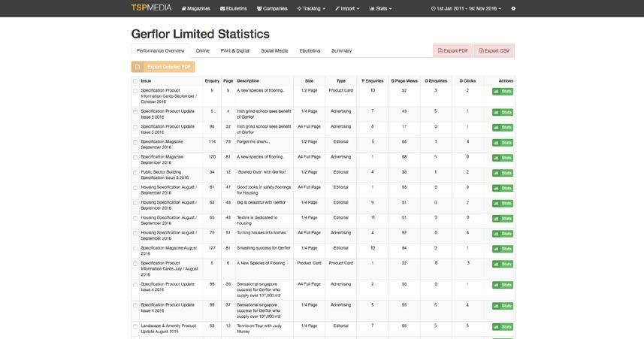The image size is (644, 339).
Task: Open Stats for 'Bowled Over with Gerflor' row
Action: 502,173
